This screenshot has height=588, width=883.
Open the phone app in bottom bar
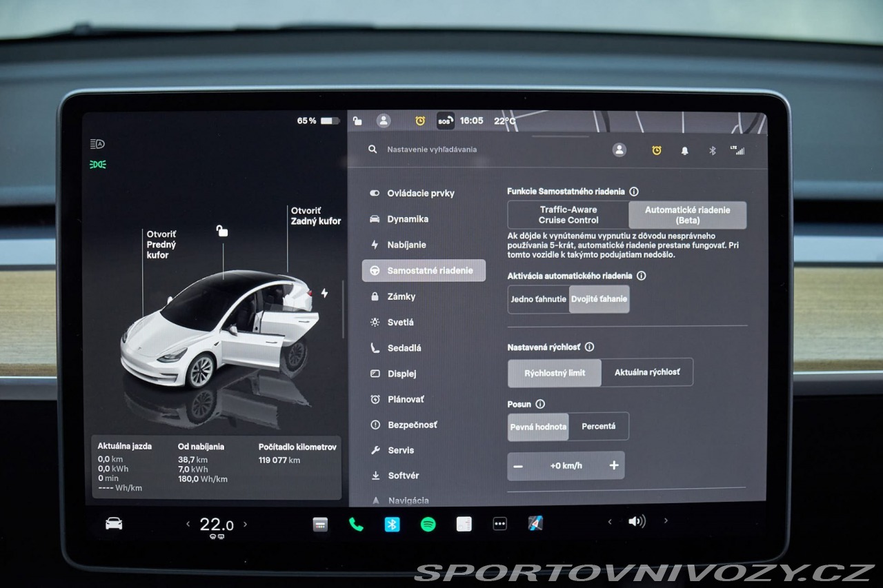click(356, 524)
